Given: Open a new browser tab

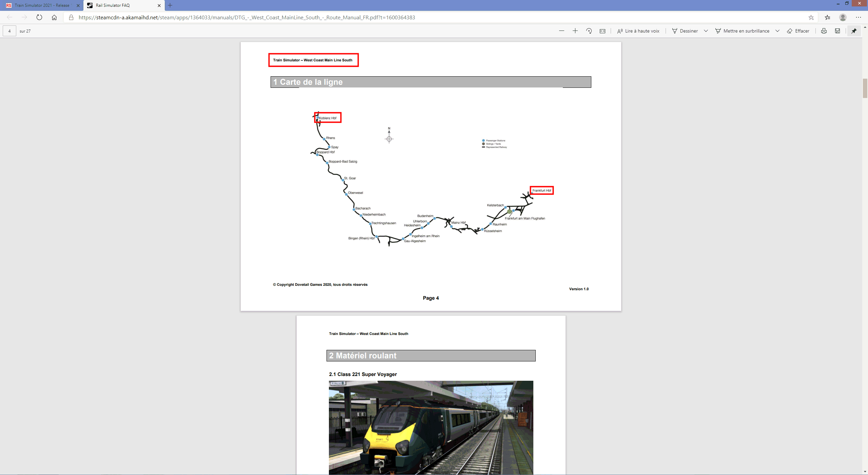Looking at the screenshot, I should click(170, 5).
